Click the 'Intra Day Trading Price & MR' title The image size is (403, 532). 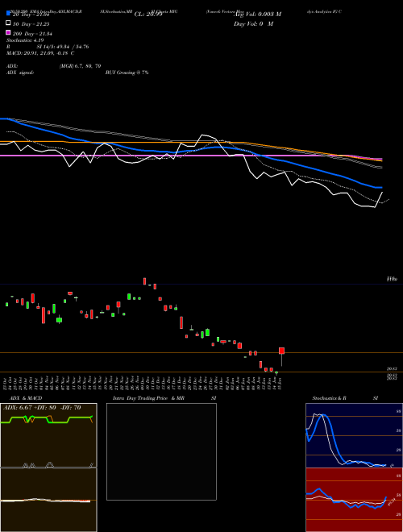(x=148, y=398)
